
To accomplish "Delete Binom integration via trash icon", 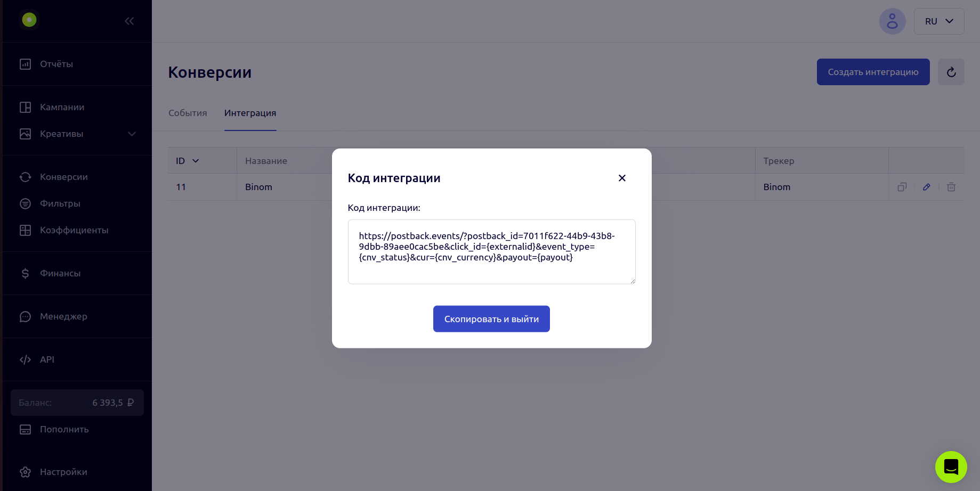I will [x=951, y=187].
